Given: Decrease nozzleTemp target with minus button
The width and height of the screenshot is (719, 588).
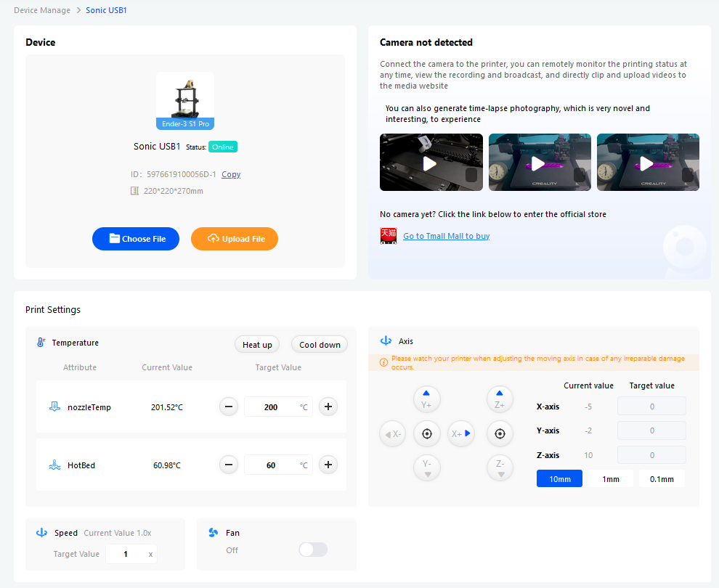Looking at the screenshot, I should click(x=229, y=407).
